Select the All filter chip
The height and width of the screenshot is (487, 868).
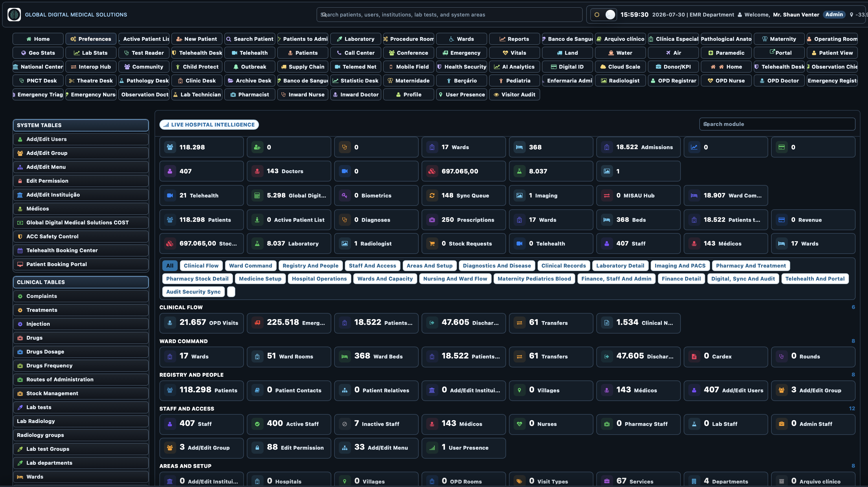[x=170, y=266]
